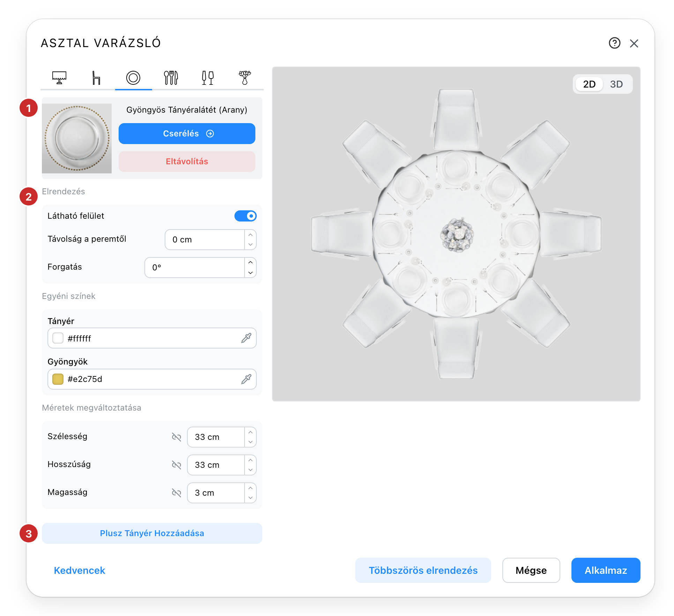Screen dimensions: 674x616
Task: Open the Gyöngyök gold color swatch
Action: pyautogui.click(x=58, y=379)
